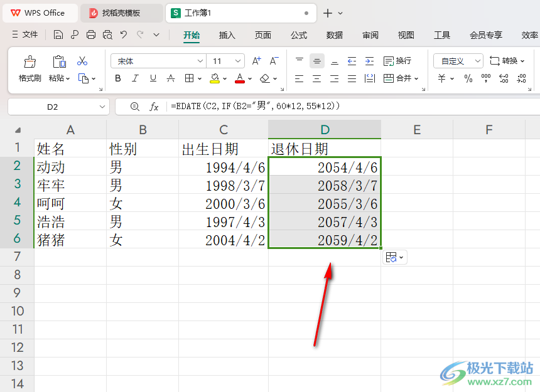Click the formula bar input

pyautogui.click(x=353, y=106)
